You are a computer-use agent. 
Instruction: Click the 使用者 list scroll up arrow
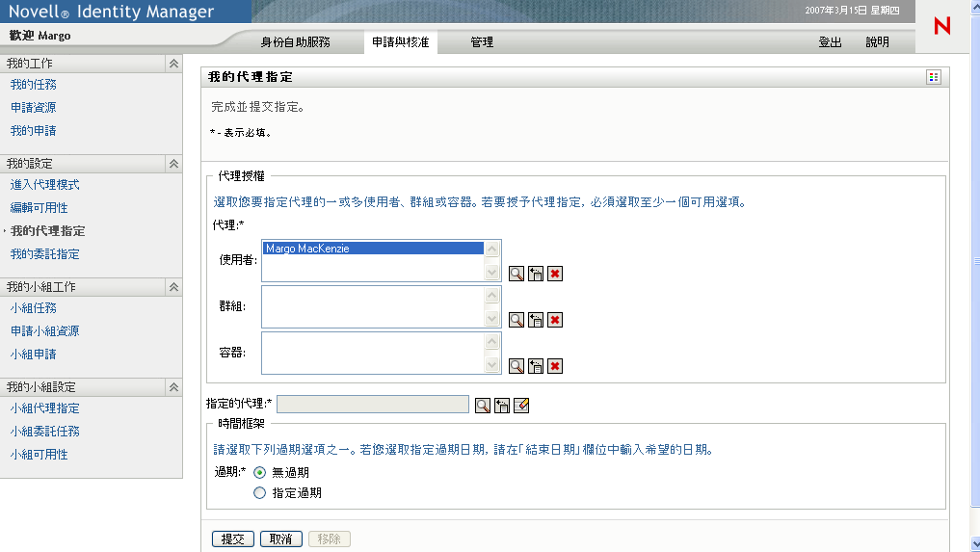492,249
